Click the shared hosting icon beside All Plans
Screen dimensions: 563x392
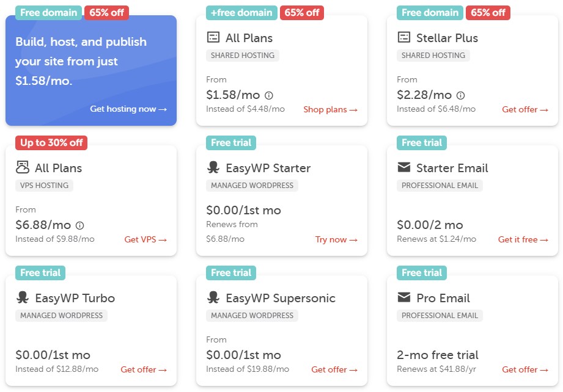pyautogui.click(x=213, y=37)
